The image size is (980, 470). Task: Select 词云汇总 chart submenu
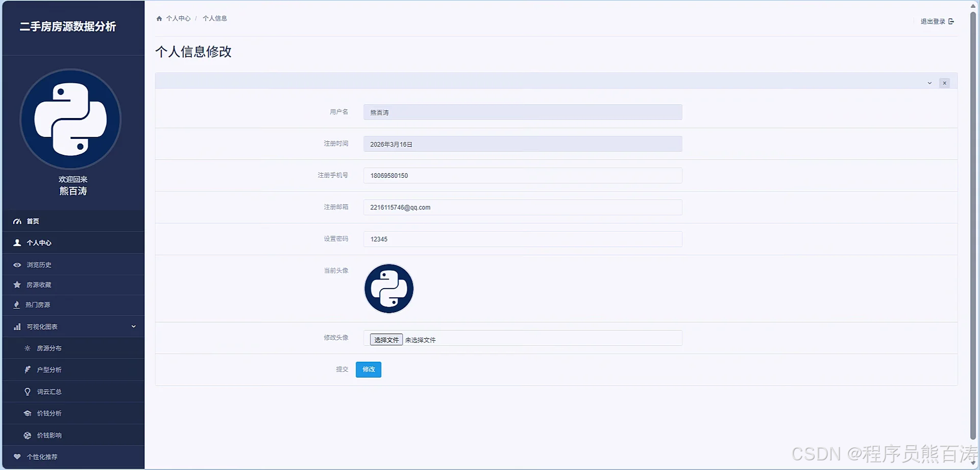[73, 391]
